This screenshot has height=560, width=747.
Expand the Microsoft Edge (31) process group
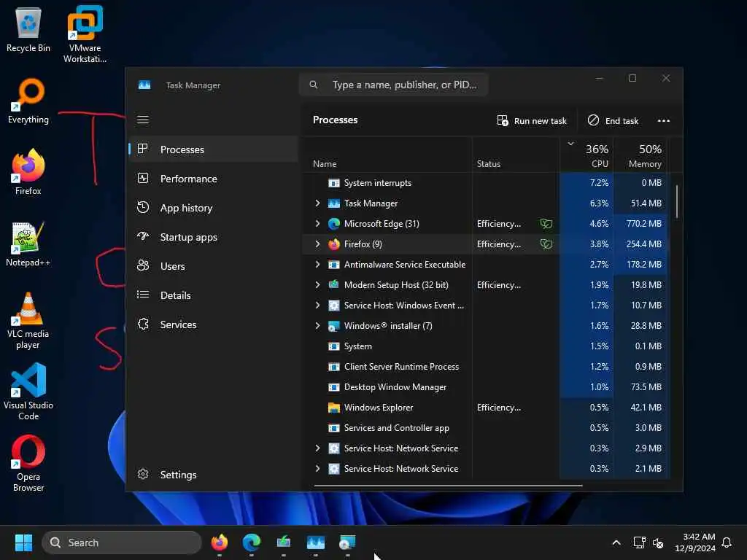point(318,224)
